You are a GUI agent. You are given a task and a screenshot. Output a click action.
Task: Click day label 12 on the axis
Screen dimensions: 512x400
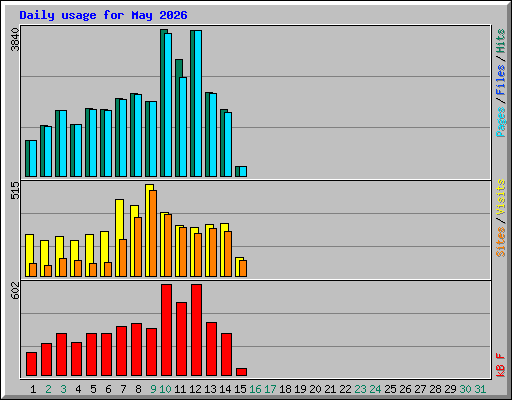195,389
